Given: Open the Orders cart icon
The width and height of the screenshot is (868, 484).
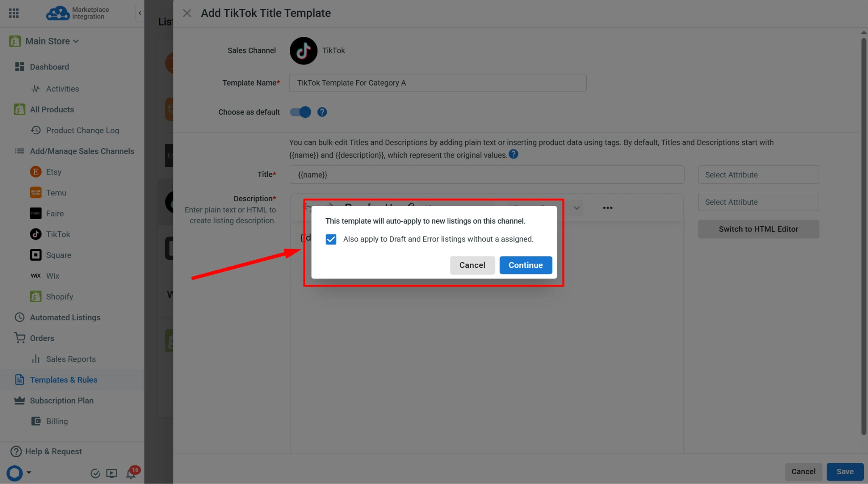Looking at the screenshot, I should (x=19, y=338).
